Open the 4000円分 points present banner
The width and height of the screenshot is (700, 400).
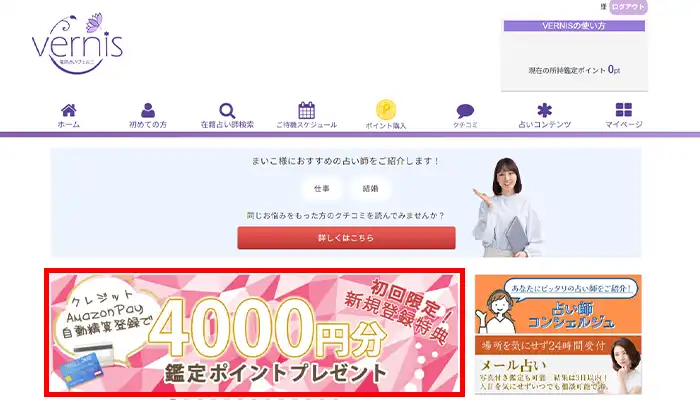click(x=254, y=333)
